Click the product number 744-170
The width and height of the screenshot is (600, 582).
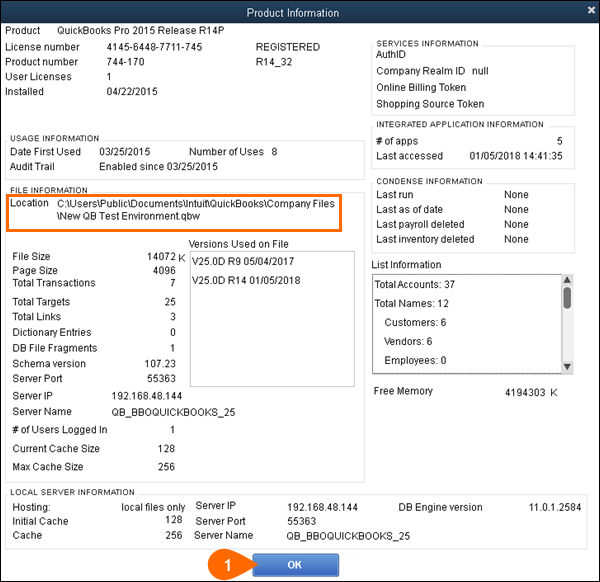tap(126, 62)
